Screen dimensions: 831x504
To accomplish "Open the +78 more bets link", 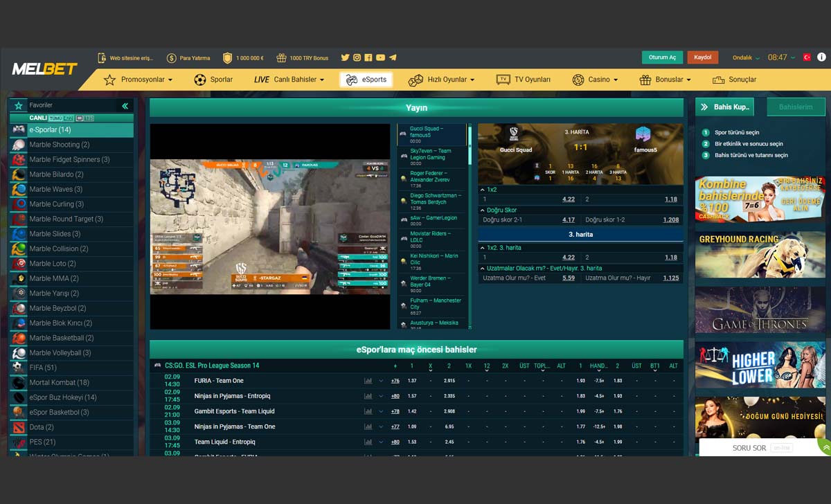I will pyautogui.click(x=395, y=411).
